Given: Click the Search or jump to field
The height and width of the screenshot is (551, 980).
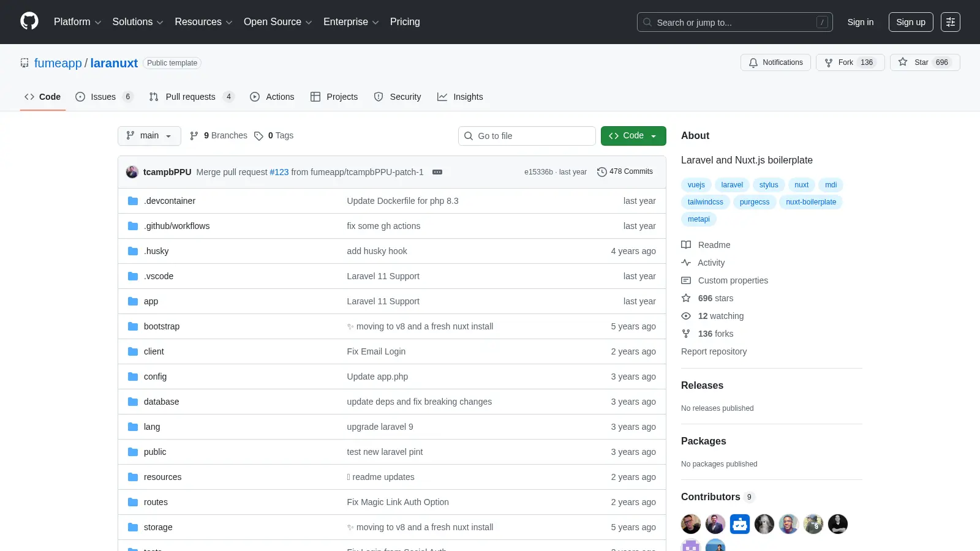Looking at the screenshot, I should tap(735, 22).
